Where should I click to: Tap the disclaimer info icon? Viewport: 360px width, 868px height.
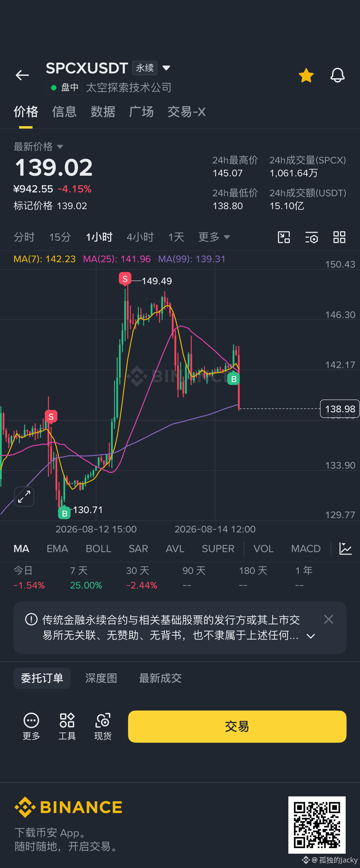click(31, 619)
